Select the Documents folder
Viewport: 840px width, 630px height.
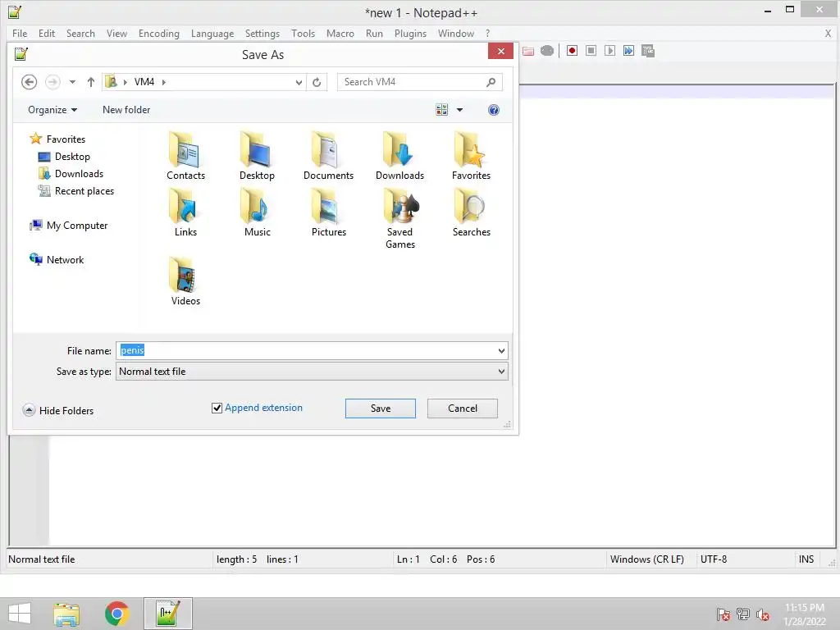point(328,156)
